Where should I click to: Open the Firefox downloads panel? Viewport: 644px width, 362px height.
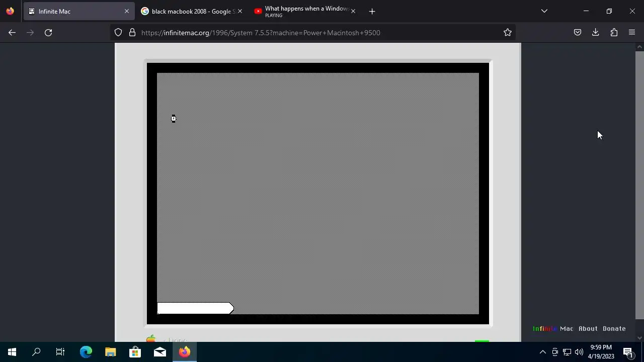point(596,33)
